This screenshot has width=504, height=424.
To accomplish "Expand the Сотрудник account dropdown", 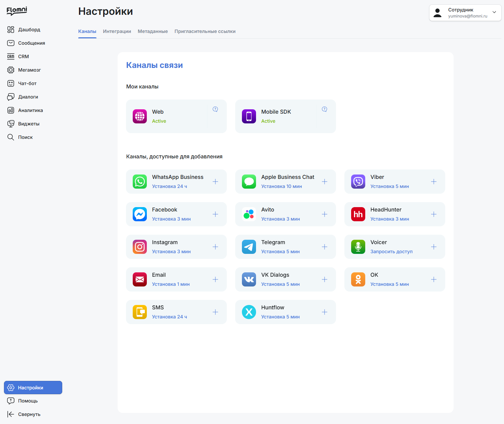I will (x=494, y=12).
